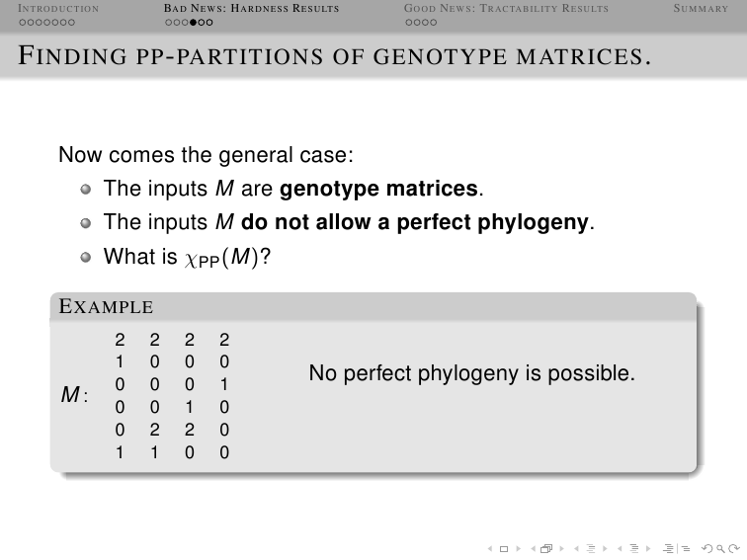Click the go forward curved arrow icon

point(734,549)
